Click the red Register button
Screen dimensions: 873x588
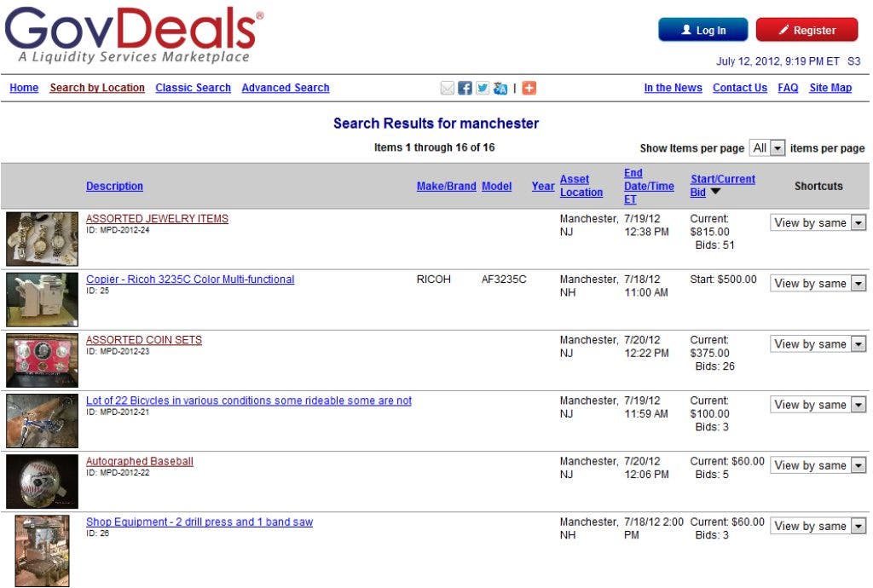807,30
